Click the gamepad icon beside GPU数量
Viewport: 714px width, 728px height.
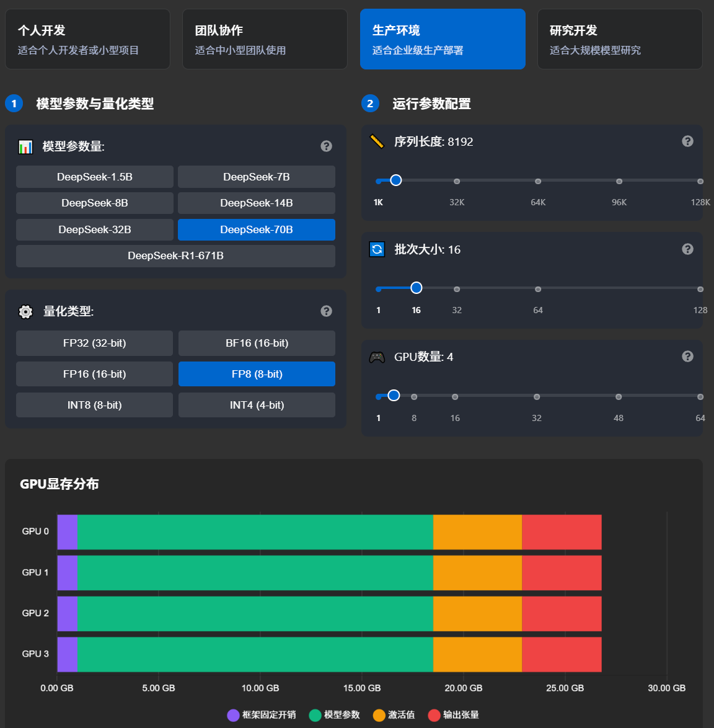tap(377, 357)
